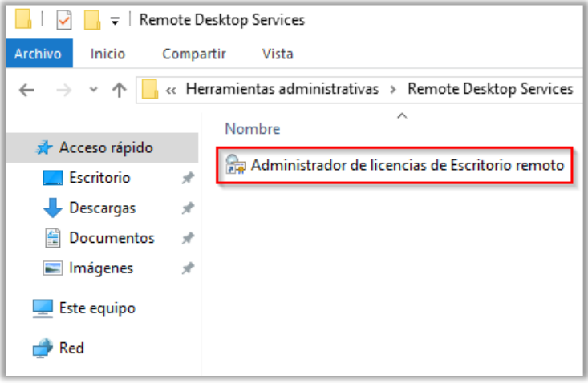Expand the address bar double-chevron breadcrumb

point(171,90)
